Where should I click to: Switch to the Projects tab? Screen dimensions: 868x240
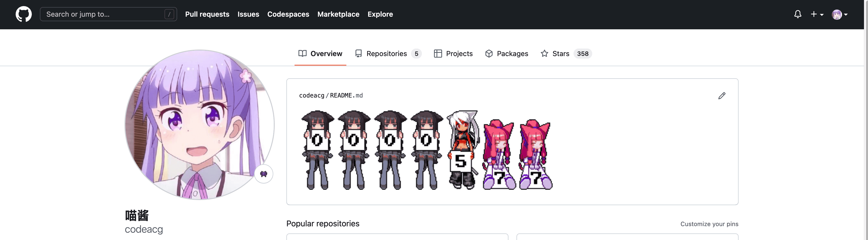[x=453, y=54]
